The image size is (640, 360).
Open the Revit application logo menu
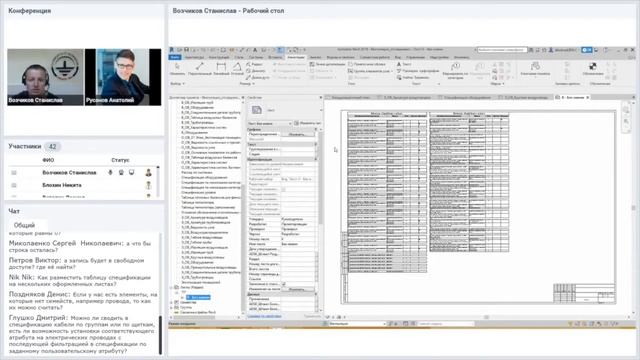click(172, 50)
